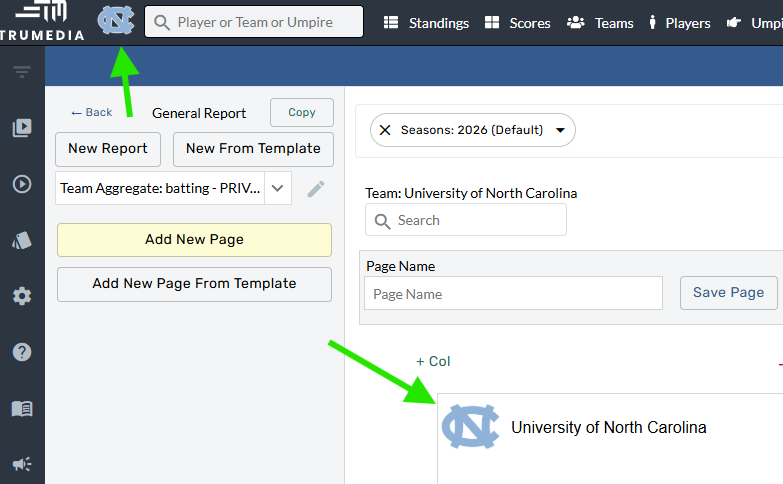Open the video library sidebar icon
783x484 pixels.
click(22, 128)
